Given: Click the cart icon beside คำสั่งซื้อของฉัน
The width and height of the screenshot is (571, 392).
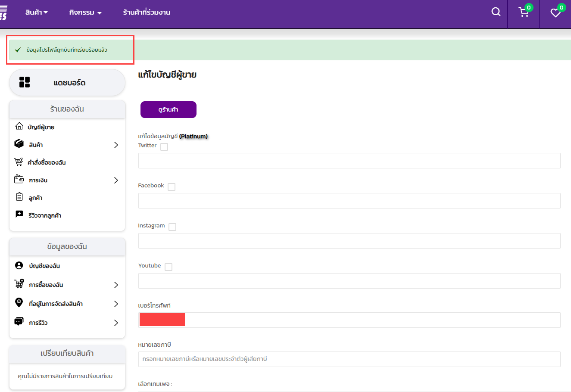Looking at the screenshot, I should click(19, 162).
